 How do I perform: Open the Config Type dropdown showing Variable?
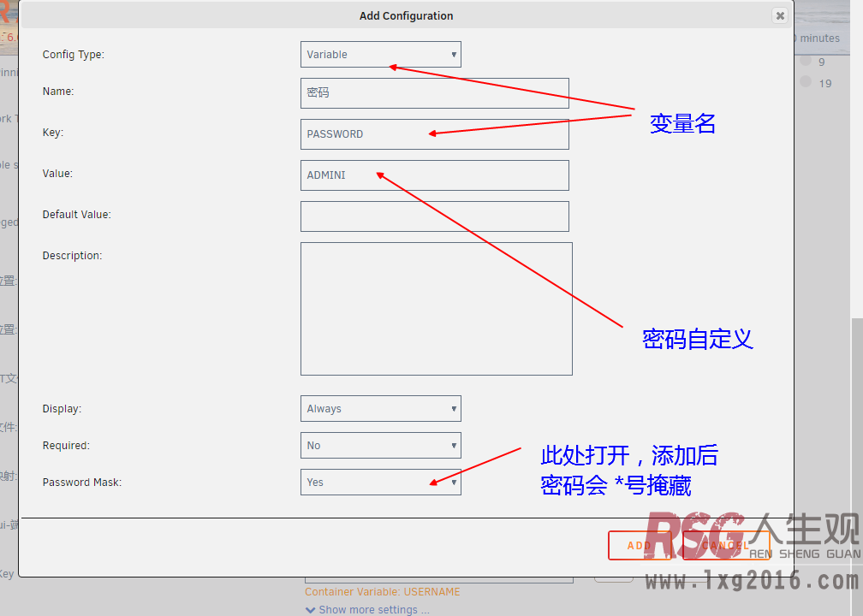tap(380, 55)
